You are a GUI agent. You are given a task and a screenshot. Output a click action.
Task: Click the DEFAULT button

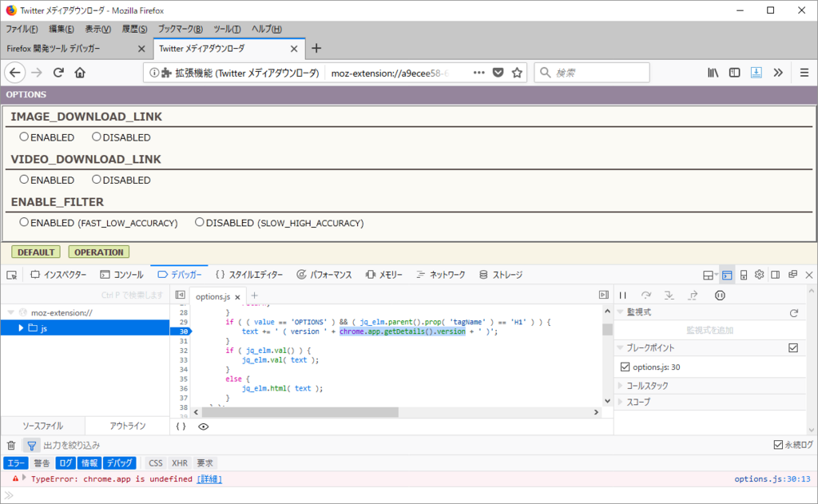pos(36,252)
